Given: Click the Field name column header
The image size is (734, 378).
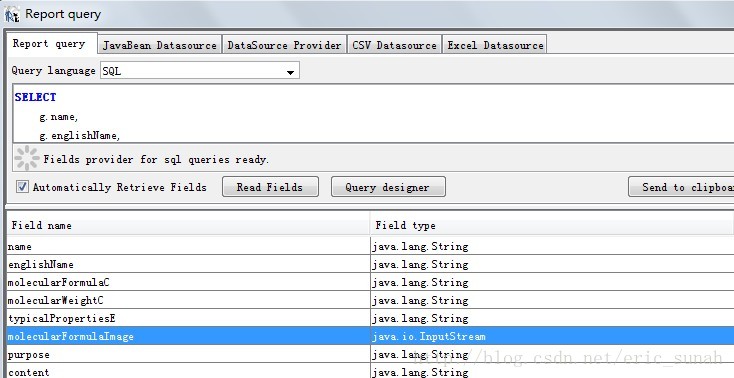Looking at the screenshot, I should point(189,225).
